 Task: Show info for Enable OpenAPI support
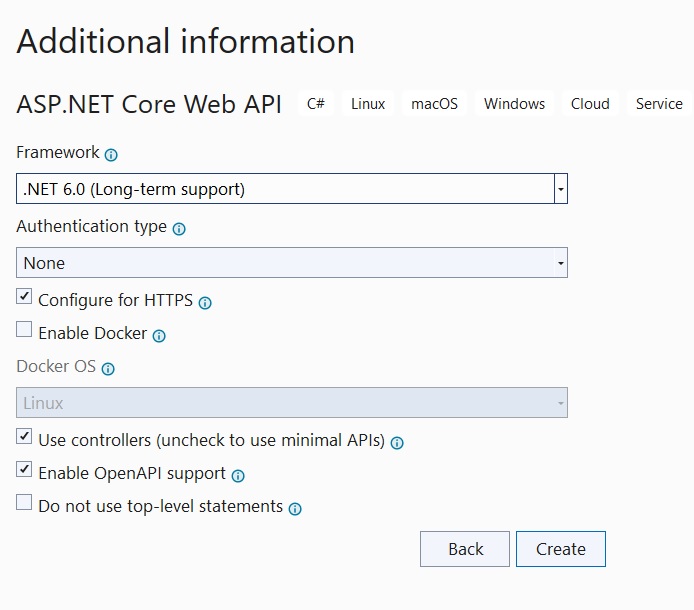point(238,476)
